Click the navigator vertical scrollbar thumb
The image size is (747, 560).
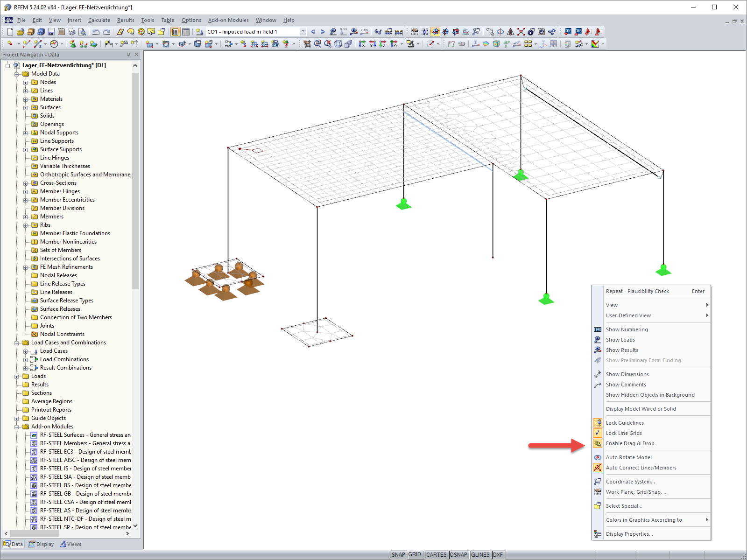click(x=135, y=181)
